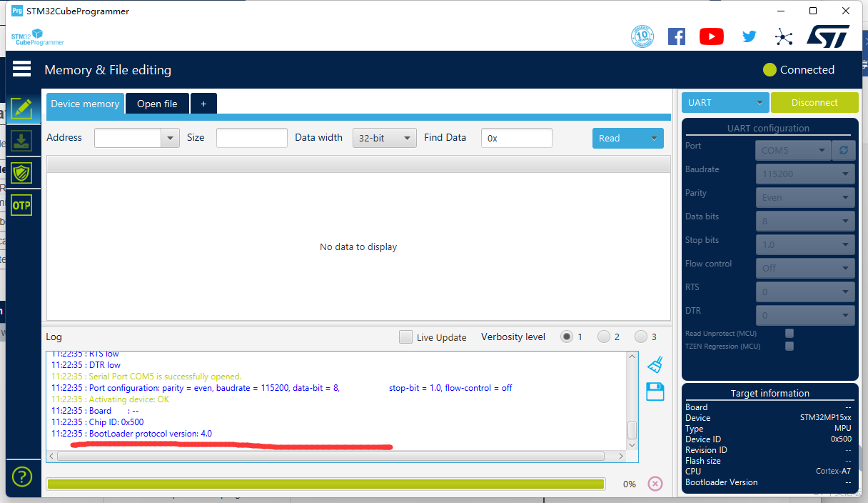Screen dimensions: 868x503
Task: Click the 10 years anniversary badge
Action: tap(642, 36)
